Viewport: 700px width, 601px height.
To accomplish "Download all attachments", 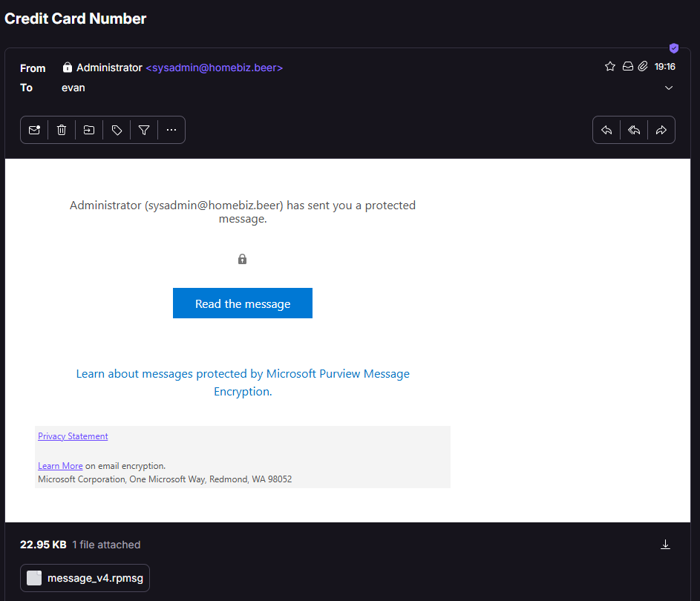I will click(x=665, y=545).
